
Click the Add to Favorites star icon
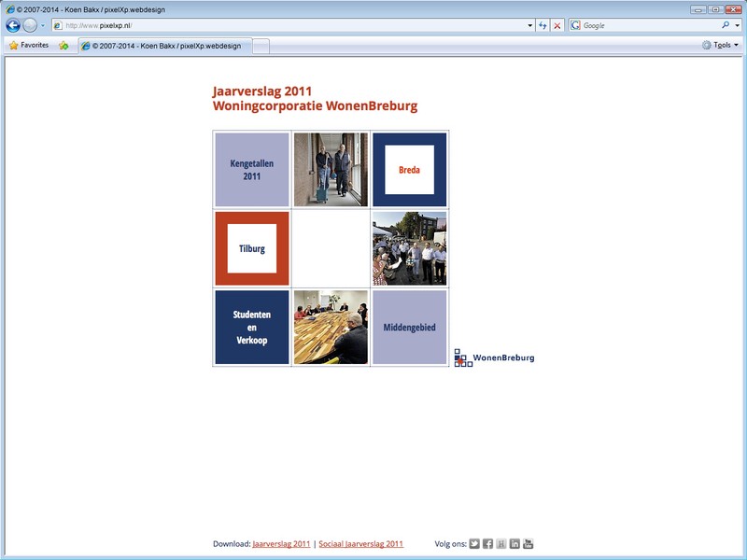(63, 45)
